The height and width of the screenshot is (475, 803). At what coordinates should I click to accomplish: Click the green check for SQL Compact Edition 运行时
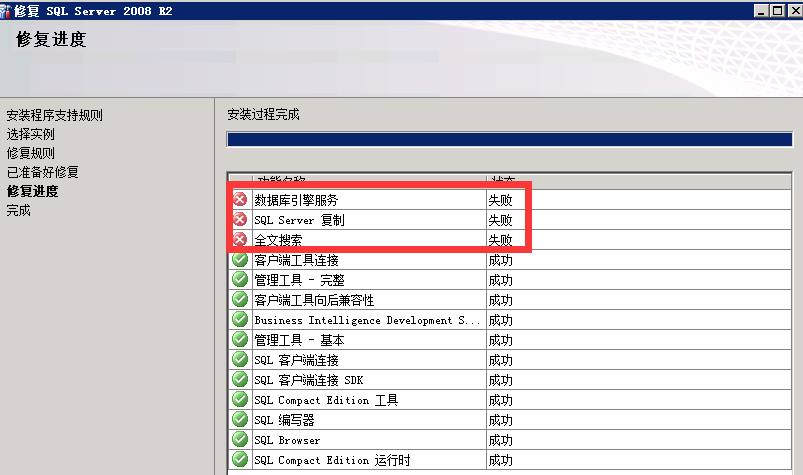pos(240,459)
